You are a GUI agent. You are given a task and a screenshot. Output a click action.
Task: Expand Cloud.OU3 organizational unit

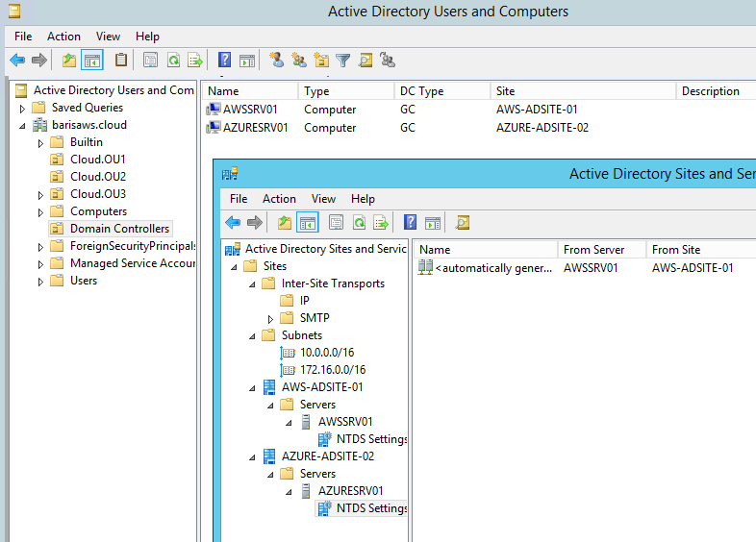pyautogui.click(x=40, y=195)
